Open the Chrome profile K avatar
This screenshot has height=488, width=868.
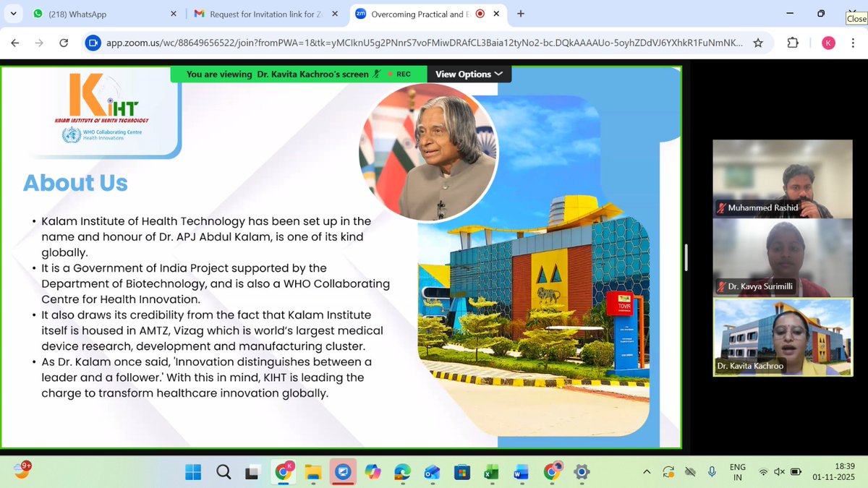click(x=829, y=43)
